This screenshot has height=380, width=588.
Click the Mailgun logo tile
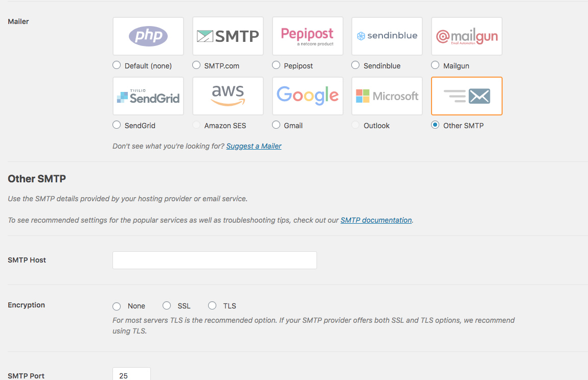pyautogui.click(x=466, y=36)
